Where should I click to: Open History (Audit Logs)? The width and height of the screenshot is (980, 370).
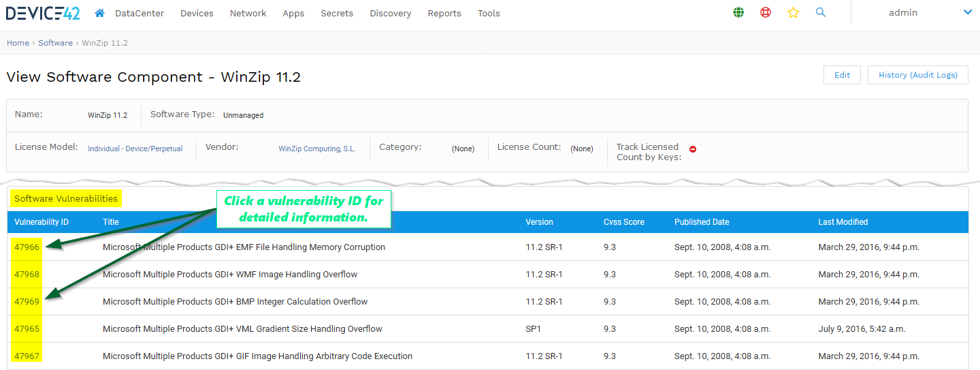[x=918, y=75]
